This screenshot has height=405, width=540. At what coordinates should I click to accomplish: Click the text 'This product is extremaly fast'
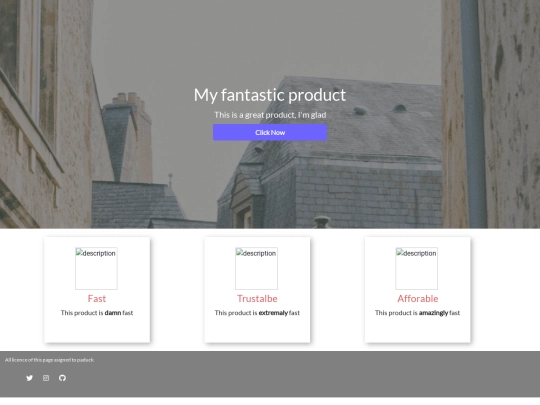click(x=257, y=313)
